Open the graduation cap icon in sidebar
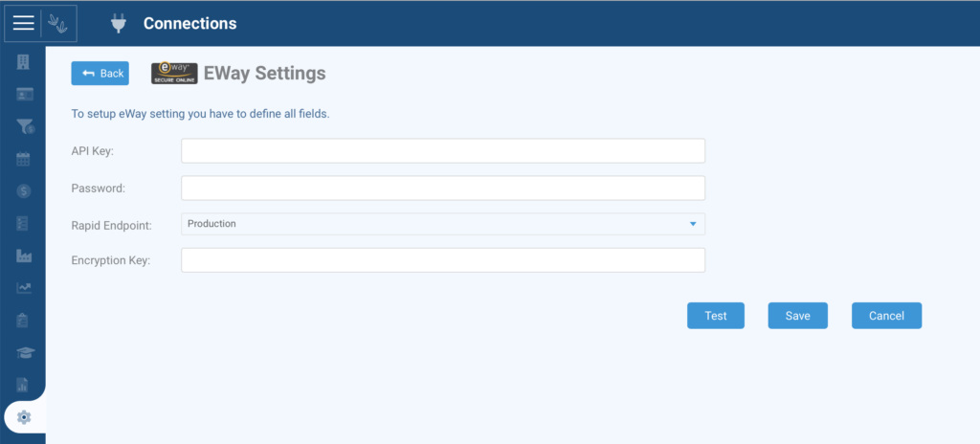This screenshot has height=444, width=980. (26, 353)
